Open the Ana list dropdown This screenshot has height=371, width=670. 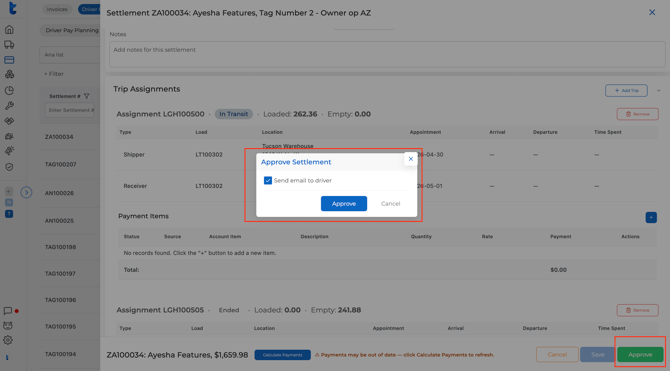click(x=70, y=55)
